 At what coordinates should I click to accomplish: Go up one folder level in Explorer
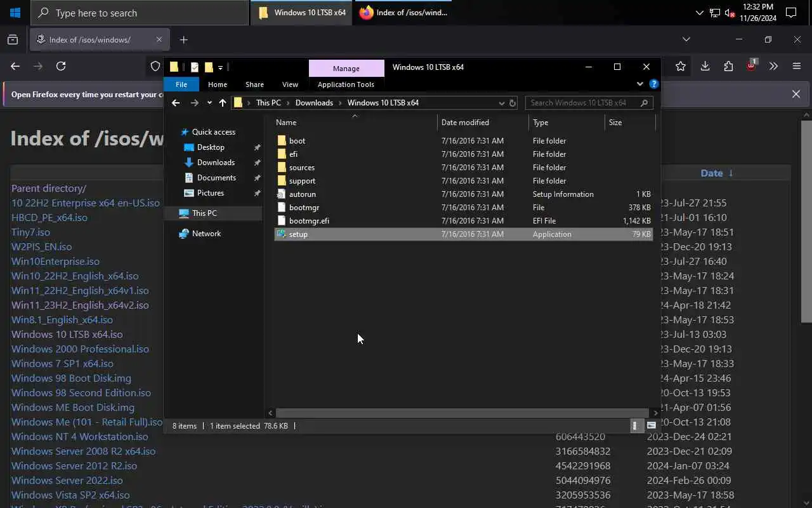click(x=223, y=103)
